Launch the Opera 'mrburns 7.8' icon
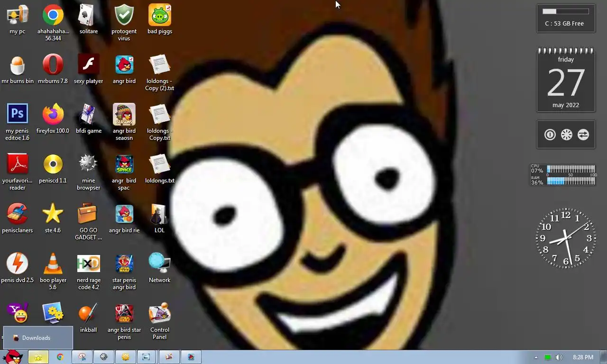 (x=53, y=70)
